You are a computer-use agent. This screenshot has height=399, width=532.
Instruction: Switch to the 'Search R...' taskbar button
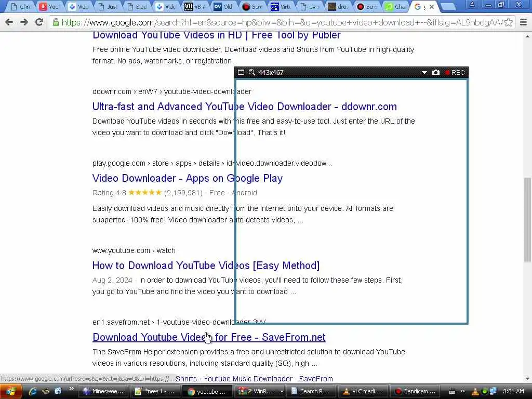pyautogui.click(x=311, y=391)
